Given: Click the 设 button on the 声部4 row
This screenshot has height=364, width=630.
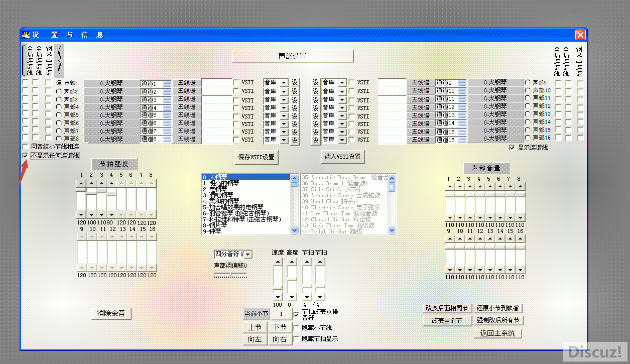Looking at the screenshot, I should coord(295,107).
